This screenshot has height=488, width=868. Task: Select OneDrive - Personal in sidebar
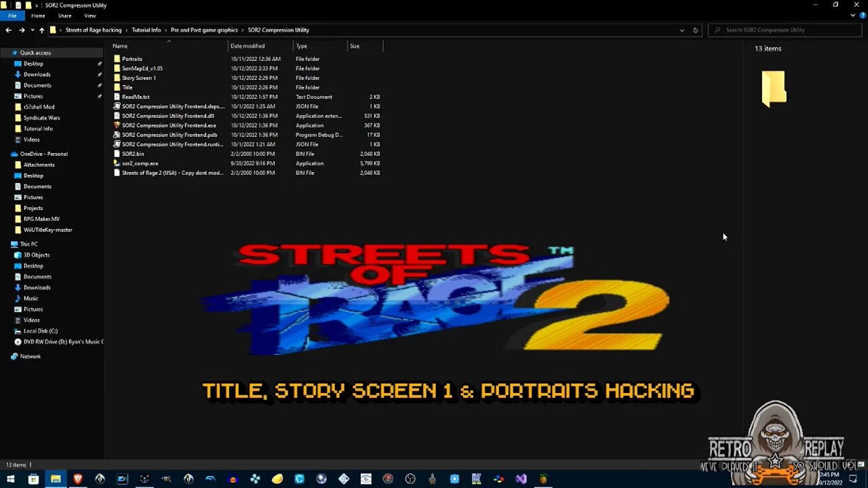pos(43,154)
